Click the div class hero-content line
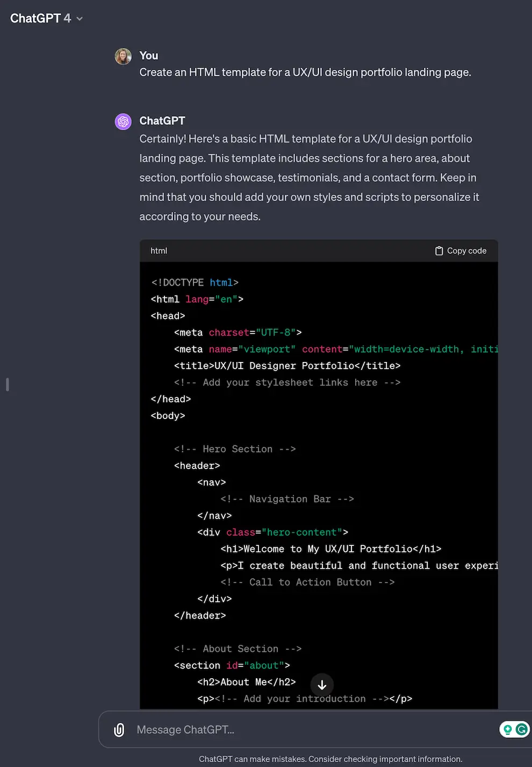532x767 pixels. [273, 532]
